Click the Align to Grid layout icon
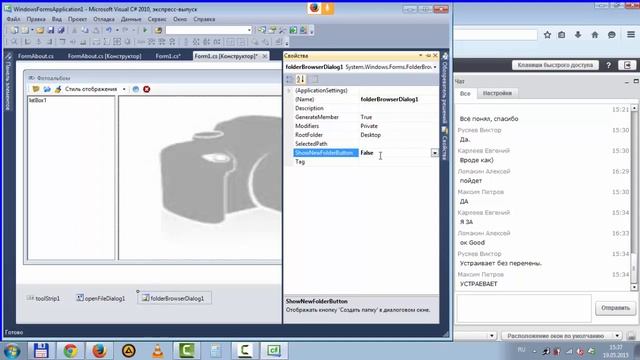The image size is (640, 360). tap(14, 42)
